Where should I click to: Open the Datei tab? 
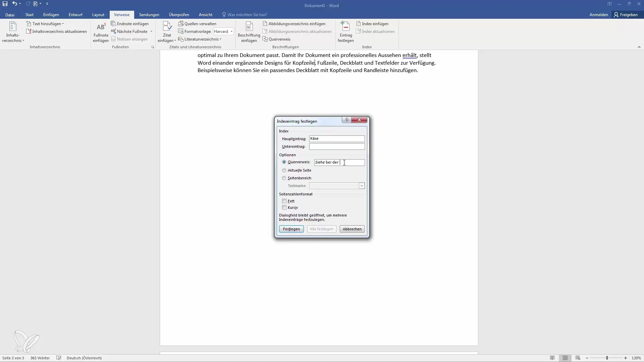[10, 15]
